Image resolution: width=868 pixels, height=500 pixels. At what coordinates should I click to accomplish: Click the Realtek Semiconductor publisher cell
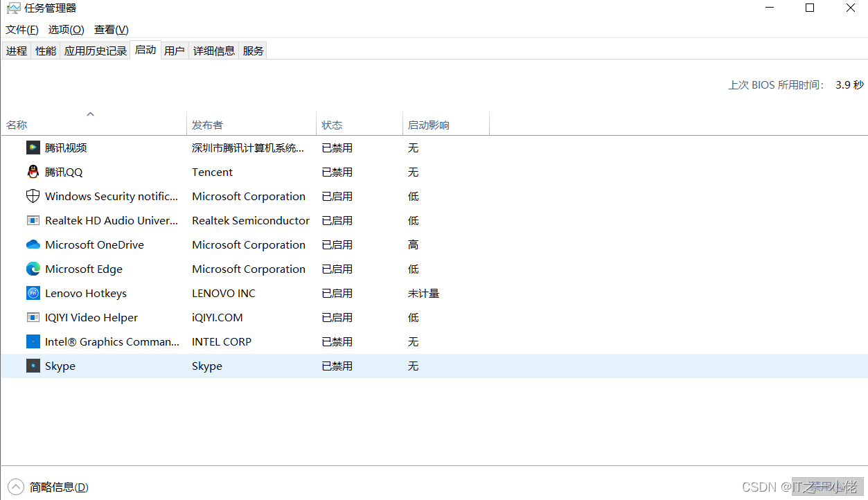(x=251, y=220)
